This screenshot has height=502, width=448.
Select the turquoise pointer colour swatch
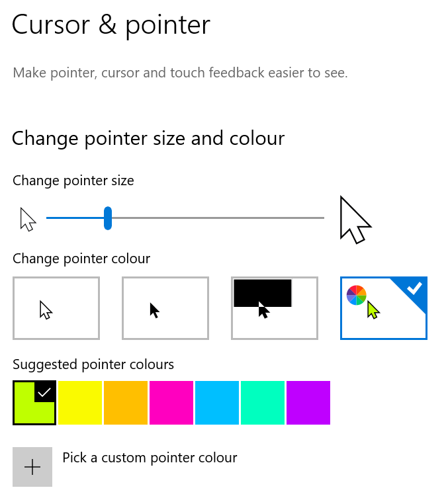(x=263, y=403)
